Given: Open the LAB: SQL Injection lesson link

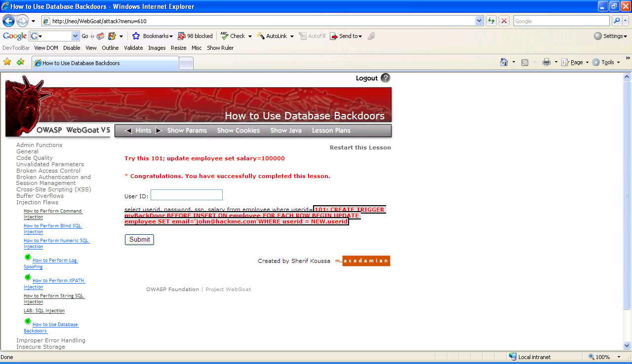Looking at the screenshot, I should [44, 311].
